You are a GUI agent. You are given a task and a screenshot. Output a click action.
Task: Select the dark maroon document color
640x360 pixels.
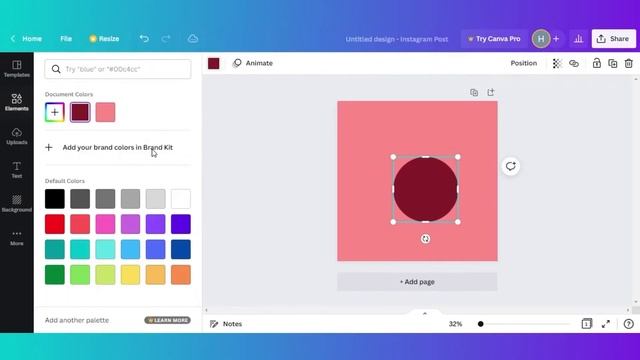80,112
